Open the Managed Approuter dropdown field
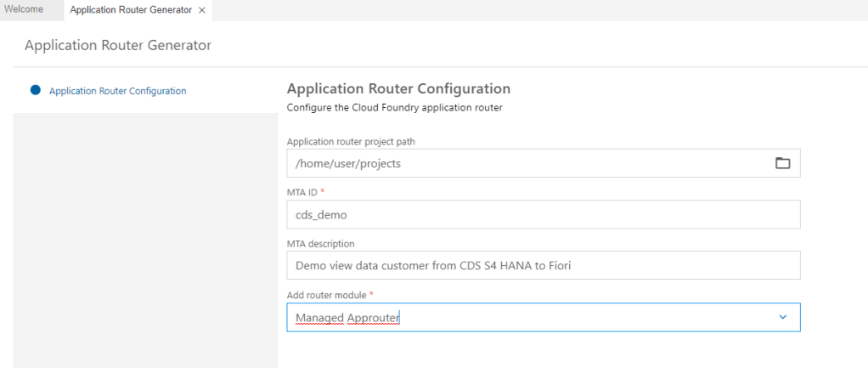The image size is (868, 368). (x=527, y=318)
